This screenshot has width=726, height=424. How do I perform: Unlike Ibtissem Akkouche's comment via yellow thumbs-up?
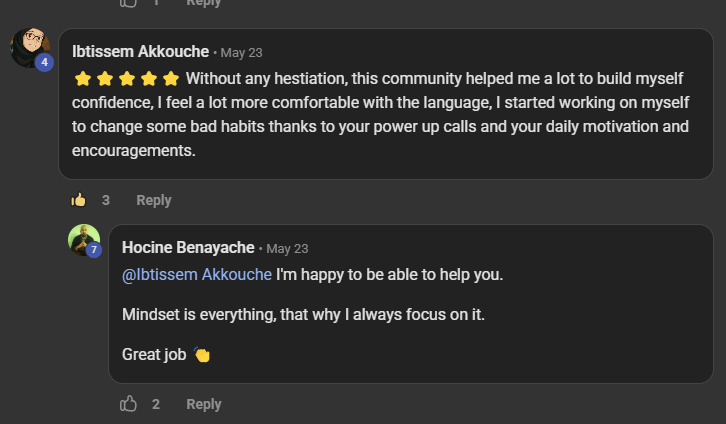[78, 200]
